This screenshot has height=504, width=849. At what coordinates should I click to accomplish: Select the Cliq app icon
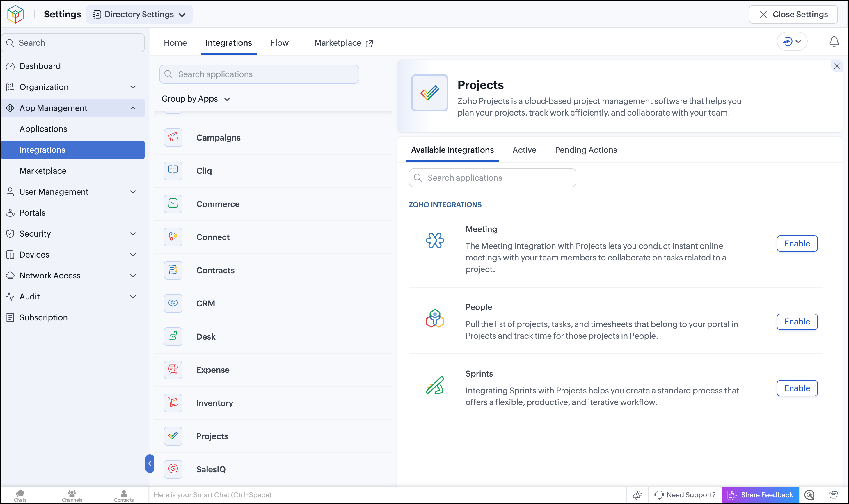pos(173,171)
